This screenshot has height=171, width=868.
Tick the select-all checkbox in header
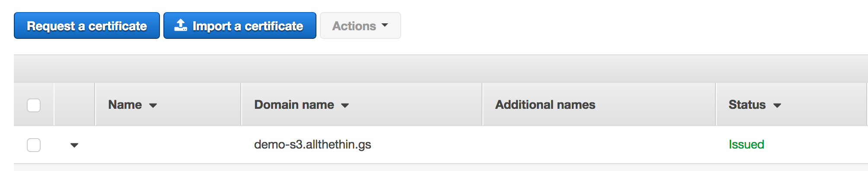(x=34, y=105)
